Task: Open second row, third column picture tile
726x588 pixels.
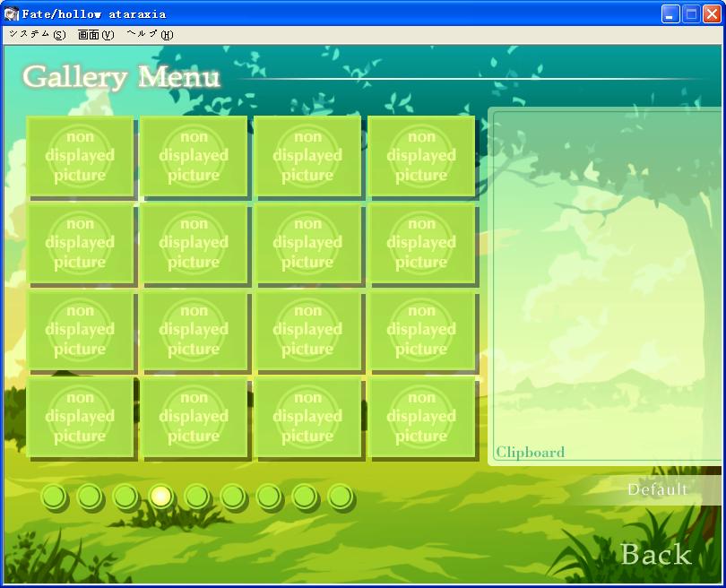Action: pyautogui.click(x=308, y=243)
